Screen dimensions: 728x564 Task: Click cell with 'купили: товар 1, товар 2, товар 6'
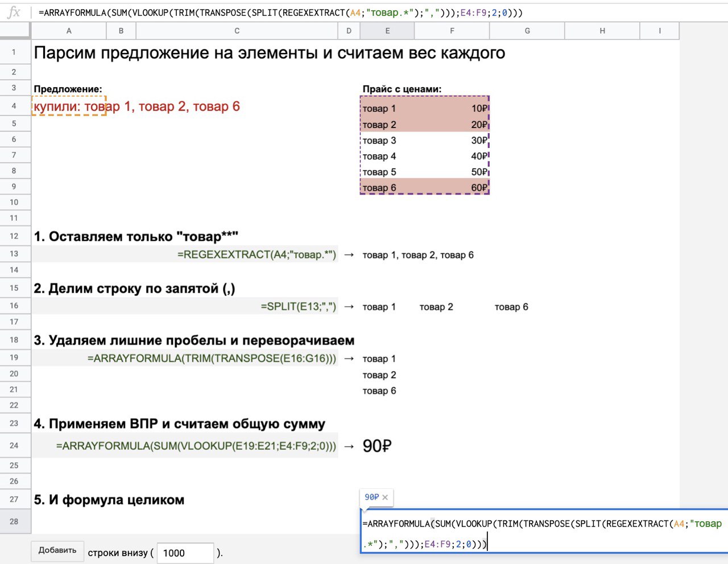tap(136, 106)
